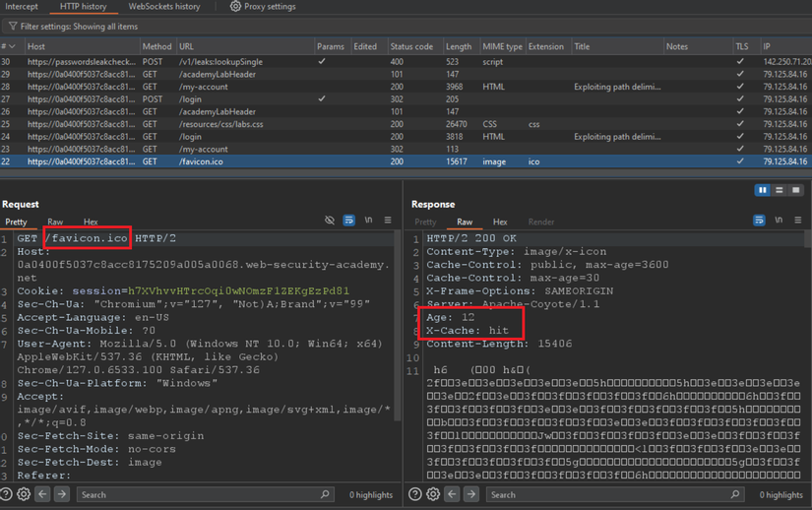Go to previous Response search match

(452, 494)
